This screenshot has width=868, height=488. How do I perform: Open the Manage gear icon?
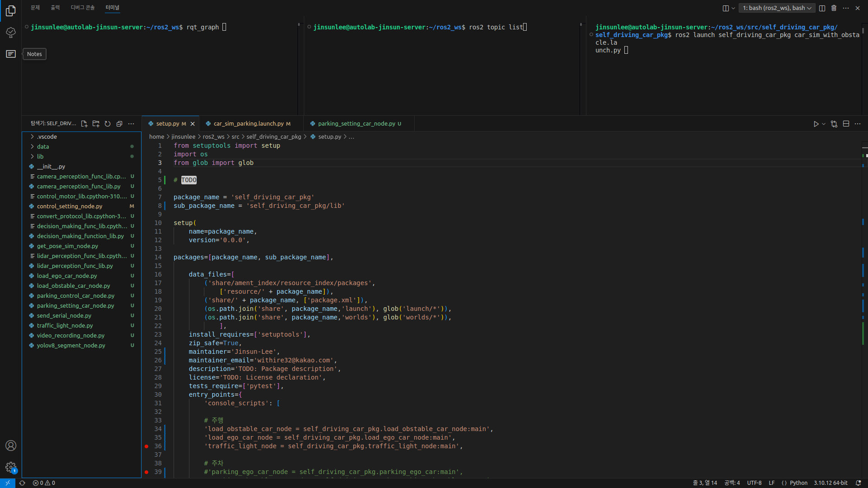(11, 467)
